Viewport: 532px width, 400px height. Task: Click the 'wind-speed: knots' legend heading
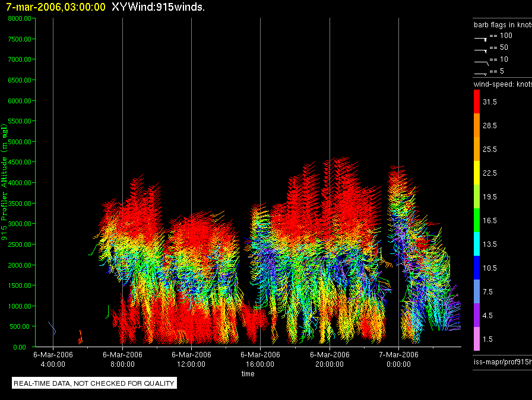click(x=503, y=84)
